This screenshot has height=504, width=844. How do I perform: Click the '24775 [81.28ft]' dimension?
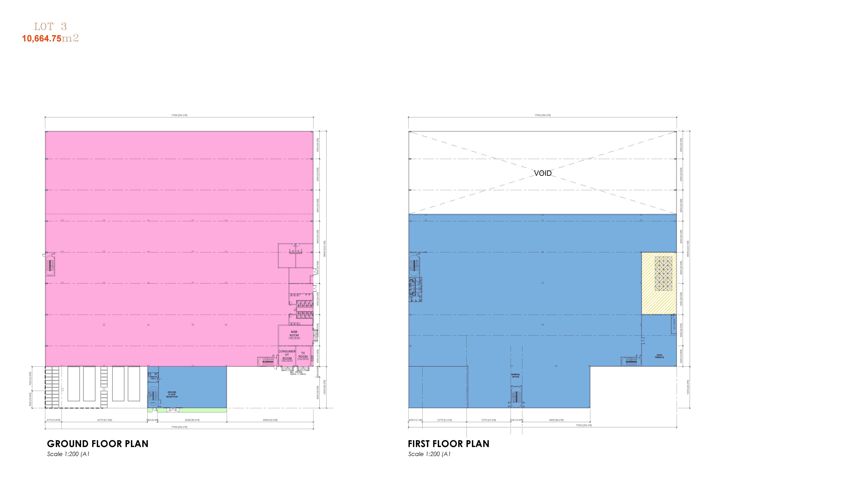pyautogui.click(x=105, y=420)
